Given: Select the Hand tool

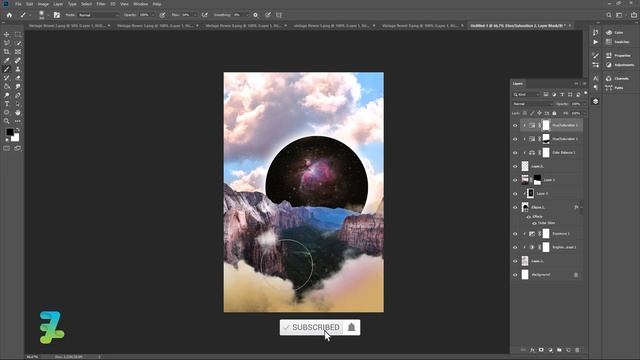Looking at the screenshot, I should pyautogui.click(x=18, y=112).
